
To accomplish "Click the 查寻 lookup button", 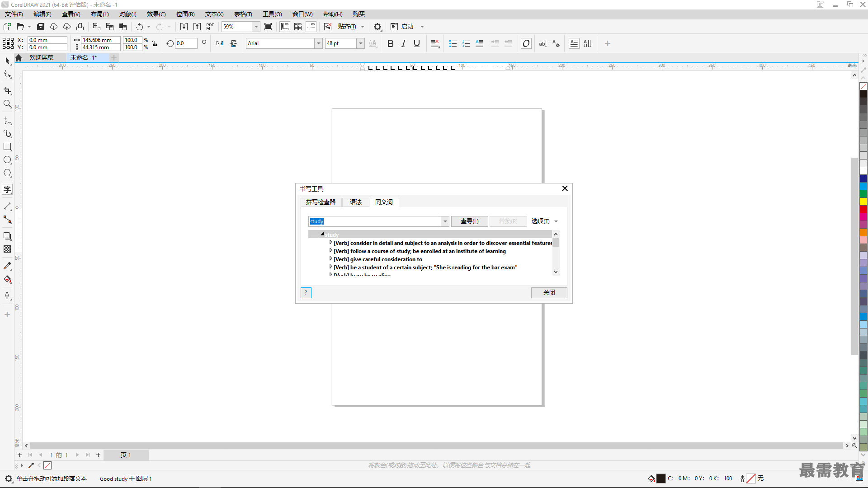I will click(469, 221).
